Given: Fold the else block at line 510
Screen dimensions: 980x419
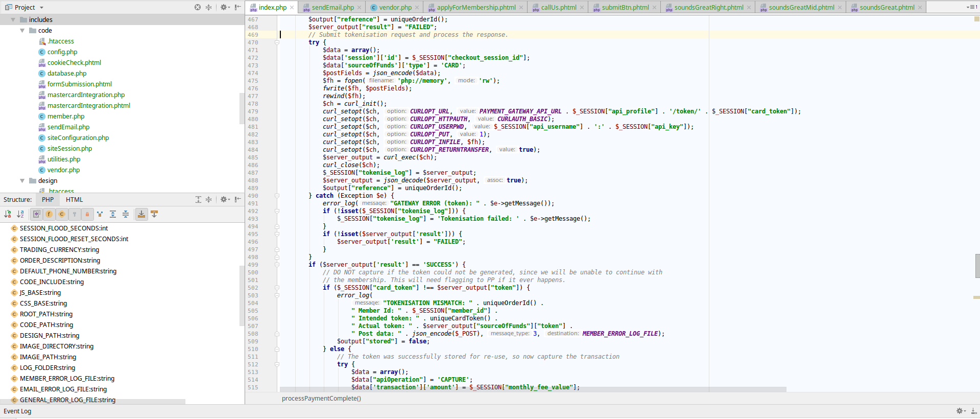Looking at the screenshot, I should (x=277, y=349).
